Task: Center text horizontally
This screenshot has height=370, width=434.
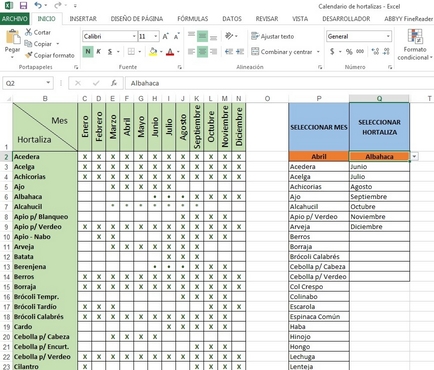Action: click(x=202, y=52)
